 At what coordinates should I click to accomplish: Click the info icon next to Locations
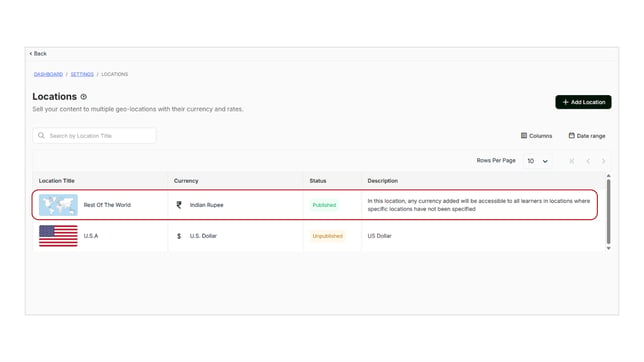click(x=84, y=97)
